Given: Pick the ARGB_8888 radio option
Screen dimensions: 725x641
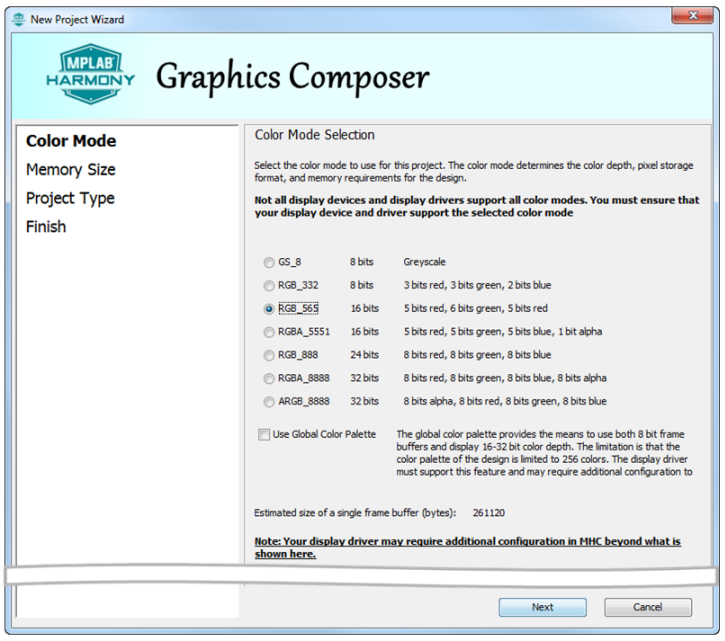Looking at the screenshot, I should click(x=269, y=401).
